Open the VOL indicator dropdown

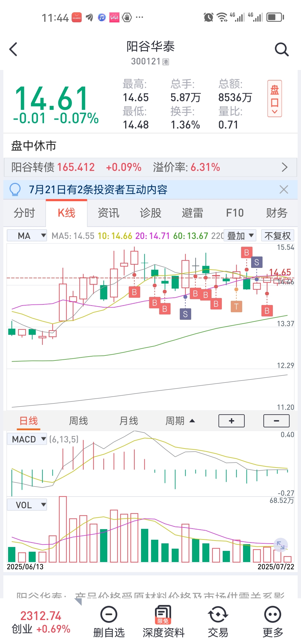click(x=27, y=505)
